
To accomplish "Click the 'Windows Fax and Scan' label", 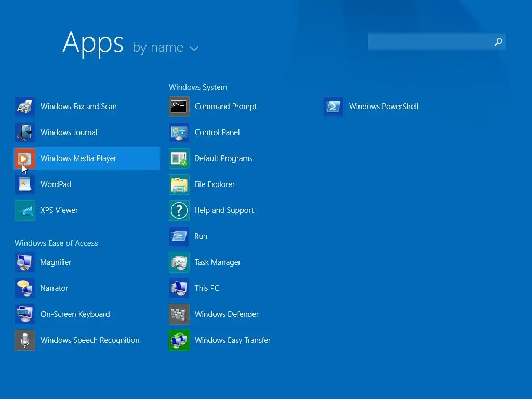I will (x=78, y=107).
